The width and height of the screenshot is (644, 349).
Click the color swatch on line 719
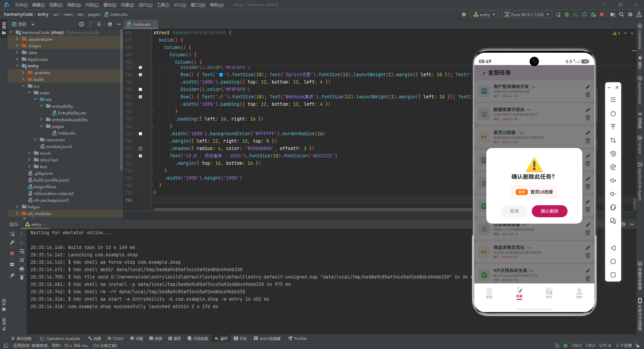pos(140,148)
